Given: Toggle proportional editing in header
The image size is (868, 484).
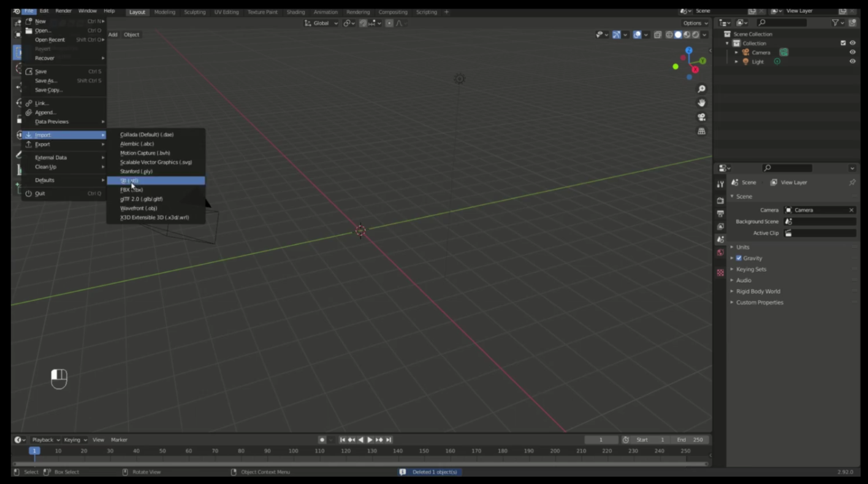Looking at the screenshot, I should [x=389, y=23].
